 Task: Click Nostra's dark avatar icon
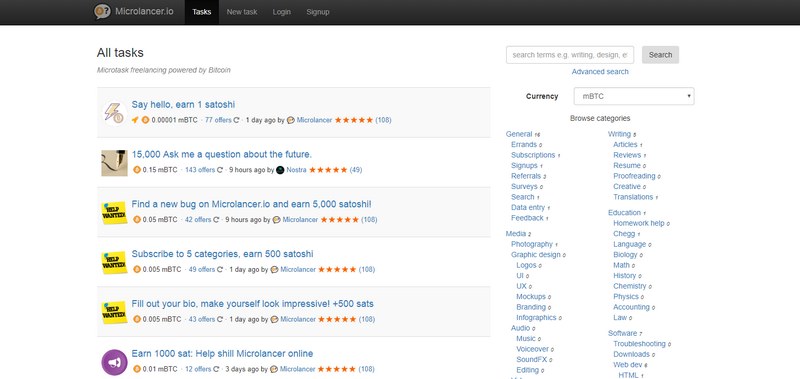tap(280, 170)
